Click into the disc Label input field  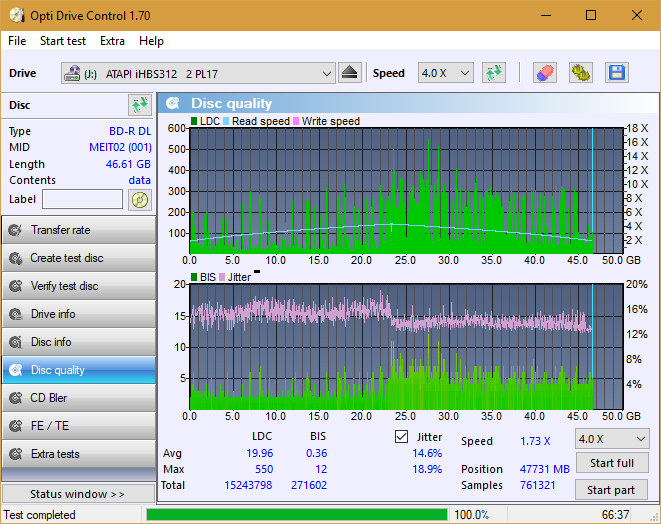[x=83, y=199]
